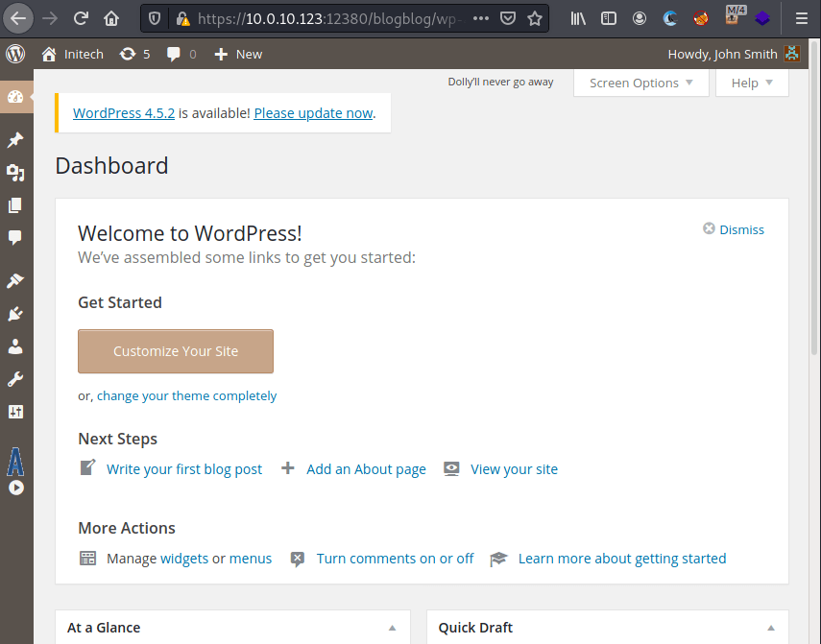Add New content from the admin bar
The width and height of the screenshot is (821, 644).
pos(238,54)
